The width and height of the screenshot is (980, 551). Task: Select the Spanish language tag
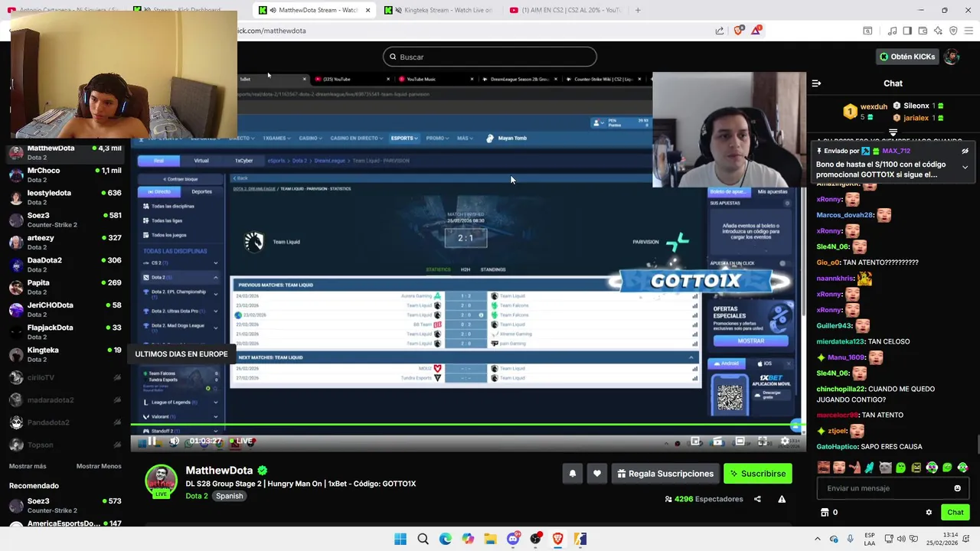coord(229,496)
